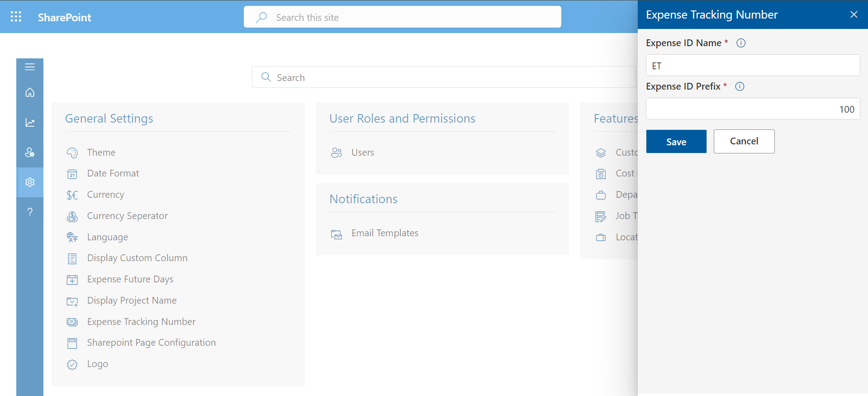The width and height of the screenshot is (868, 396).
Task: Click the magnifier in settings Search box
Action: coord(266,77)
